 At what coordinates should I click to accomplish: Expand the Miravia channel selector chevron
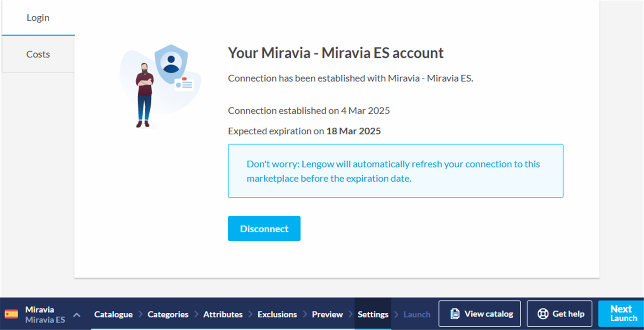coord(77,315)
